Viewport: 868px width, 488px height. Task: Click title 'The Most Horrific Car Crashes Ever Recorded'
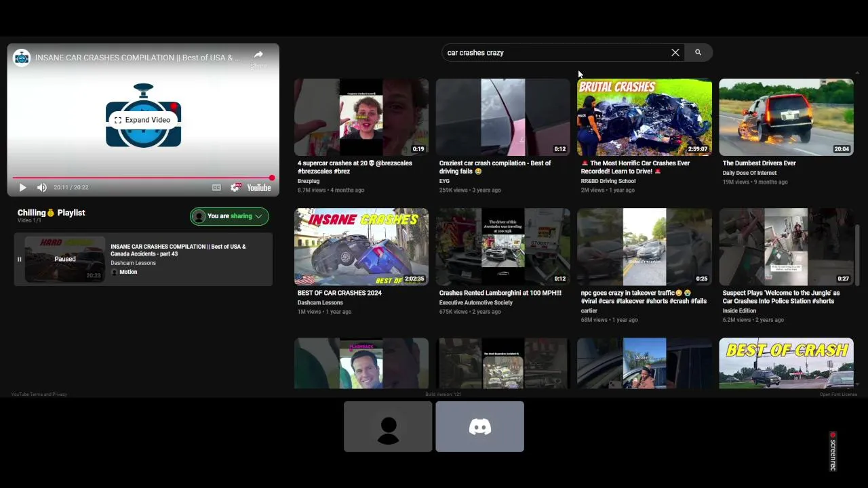coord(635,167)
